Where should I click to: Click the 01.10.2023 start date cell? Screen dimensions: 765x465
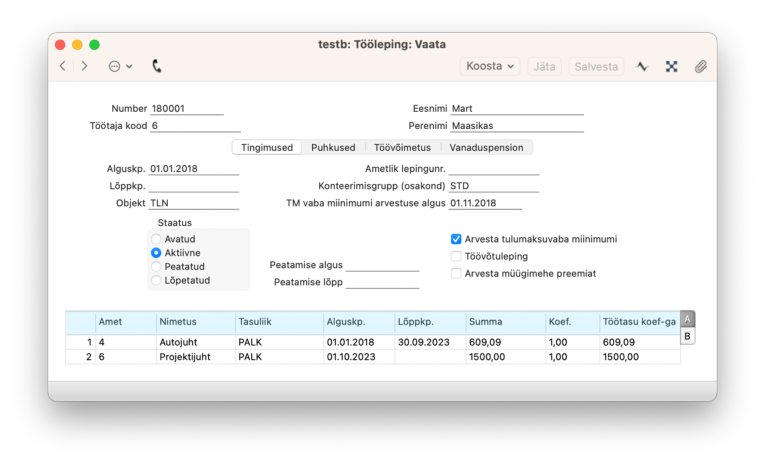[x=359, y=357]
